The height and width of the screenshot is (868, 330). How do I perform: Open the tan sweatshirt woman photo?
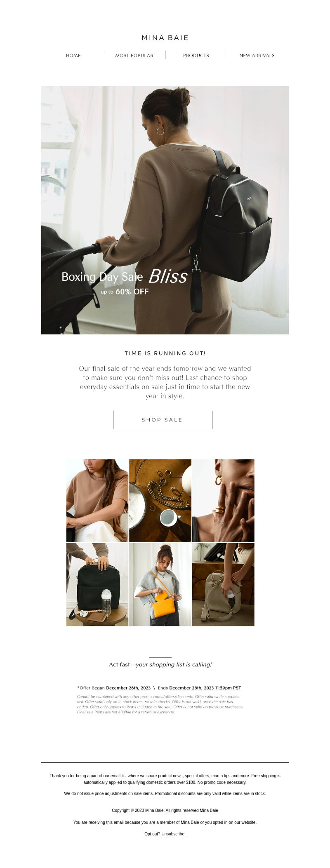pos(97,501)
